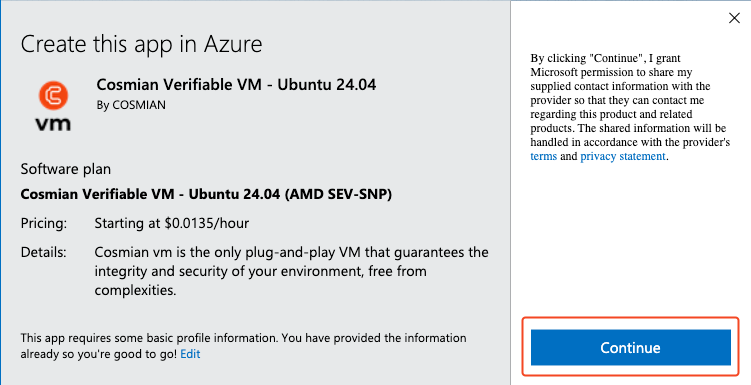The height and width of the screenshot is (385, 751).
Task: Select the Cosmian Verifiable VM app title
Action: (x=236, y=84)
